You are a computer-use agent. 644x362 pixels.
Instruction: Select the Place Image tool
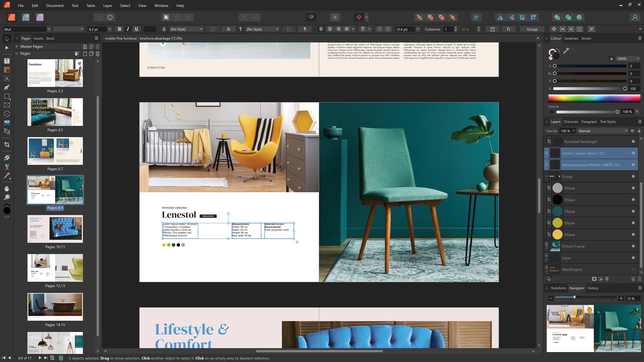(7, 122)
